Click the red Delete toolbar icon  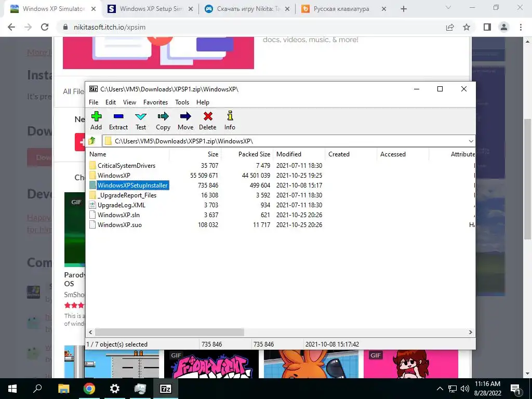[208, 116]
